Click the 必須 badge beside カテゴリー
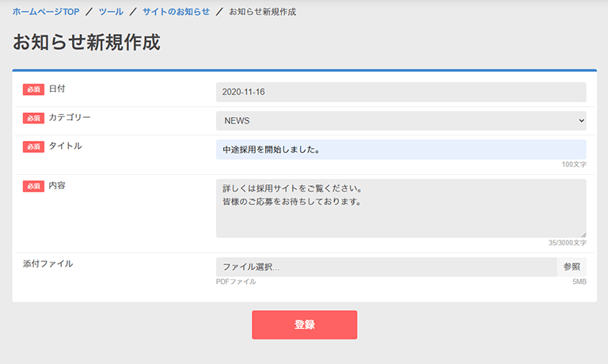This screenshot has height=364, width=608. [33, 118]
